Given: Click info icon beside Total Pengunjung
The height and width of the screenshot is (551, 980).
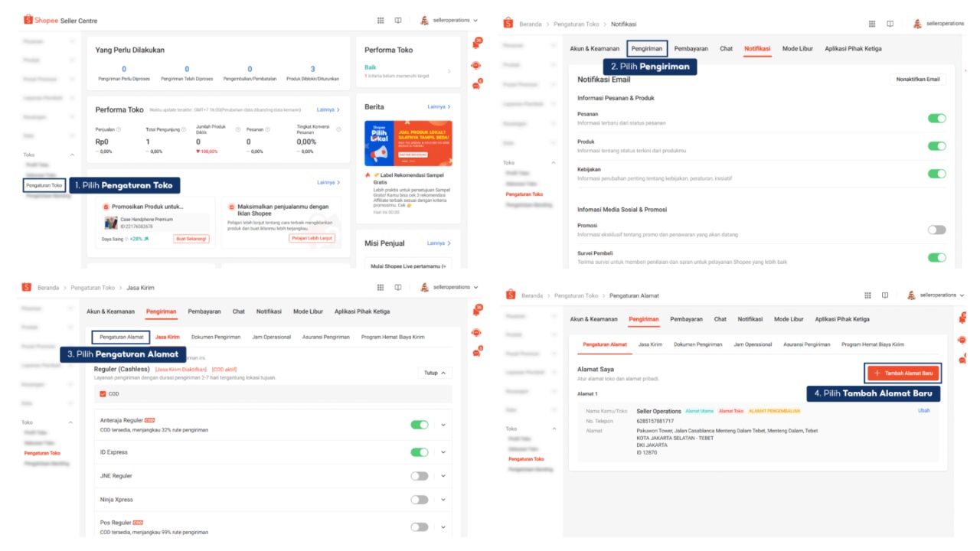Looking at the screenshot, I should [x=183, y=129].
